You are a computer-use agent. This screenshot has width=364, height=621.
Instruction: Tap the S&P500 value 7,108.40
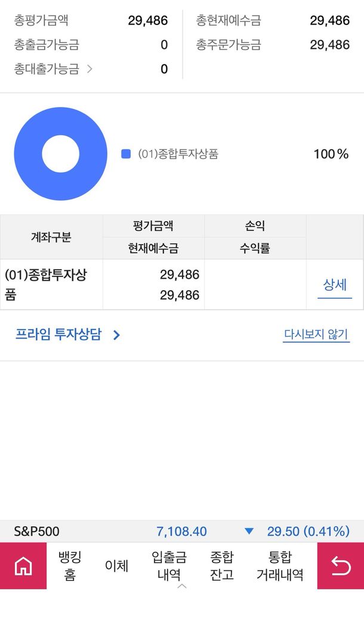click(181, 531)
